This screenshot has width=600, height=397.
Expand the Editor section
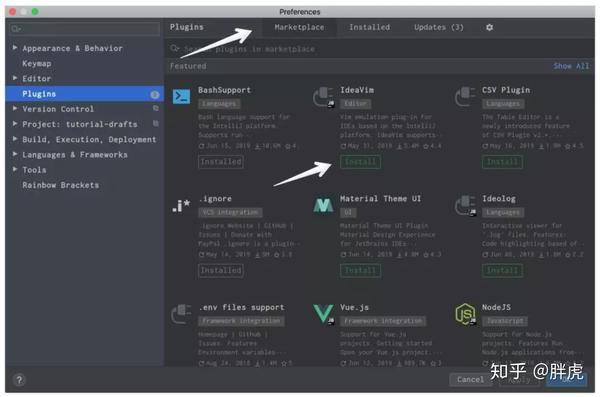click(x=15, y=78)
